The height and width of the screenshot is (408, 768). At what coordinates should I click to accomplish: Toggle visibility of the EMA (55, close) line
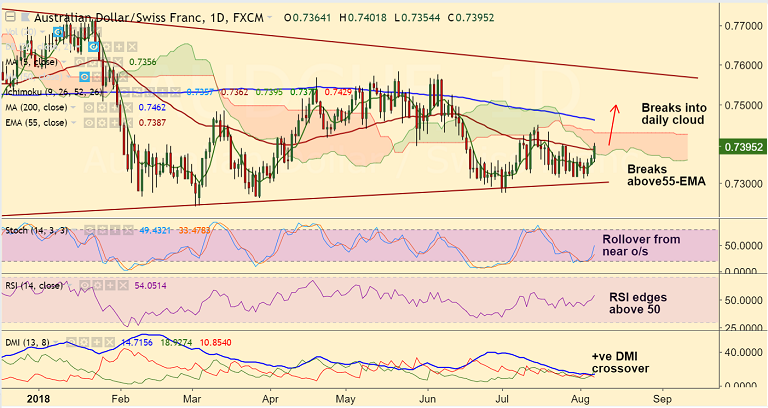click(x=89, y=122)
